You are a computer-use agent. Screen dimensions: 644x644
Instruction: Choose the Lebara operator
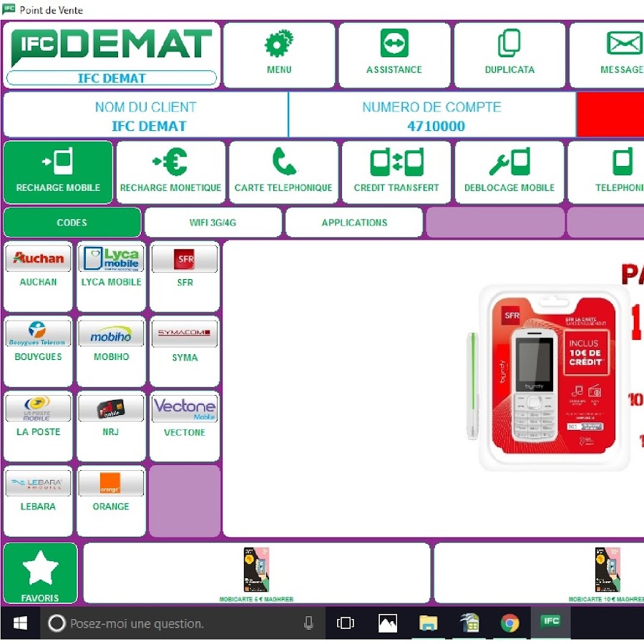pos(38,501)
